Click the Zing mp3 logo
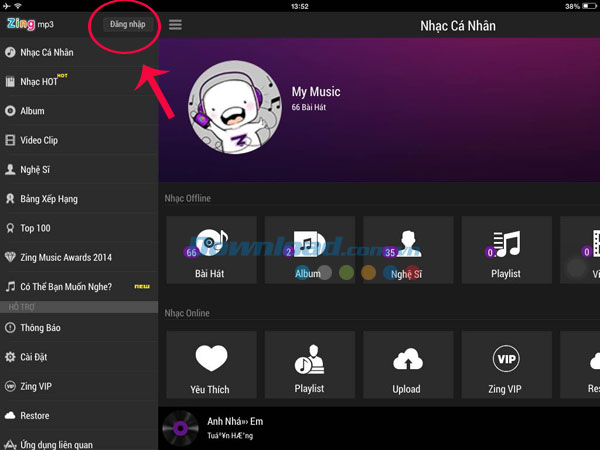Viewport: 600px width, 450px height. click(x=30, y=24)
